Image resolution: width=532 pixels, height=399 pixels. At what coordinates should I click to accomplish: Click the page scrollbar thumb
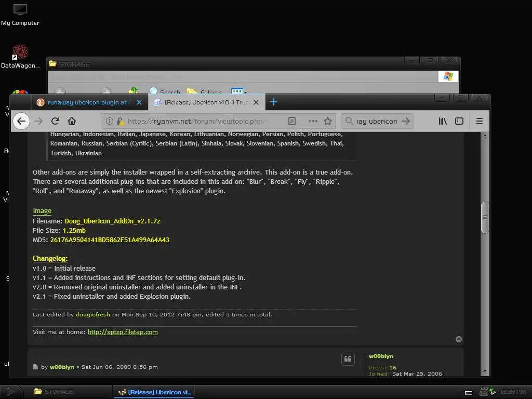(x=485, y=217)
